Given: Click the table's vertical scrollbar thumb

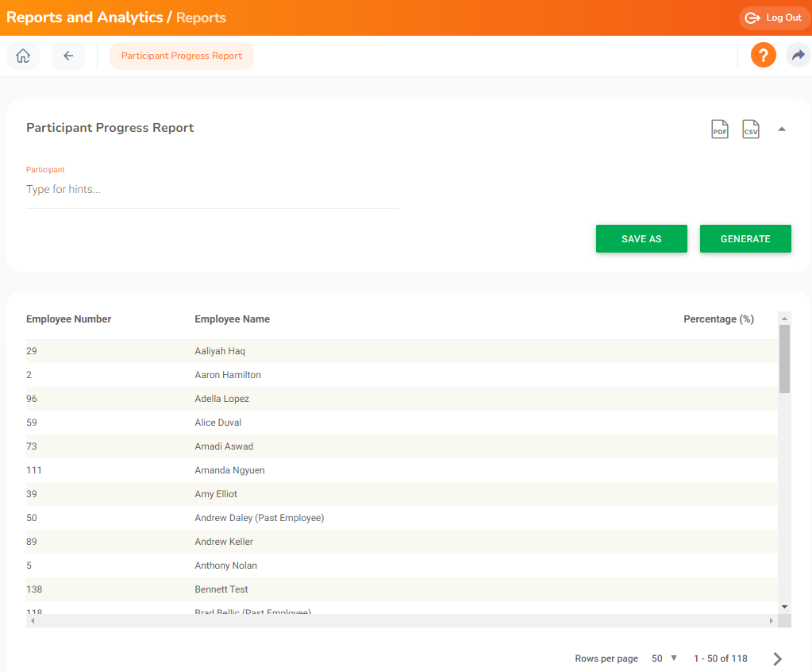Looking at the screenshot, I should coord(784,359).
